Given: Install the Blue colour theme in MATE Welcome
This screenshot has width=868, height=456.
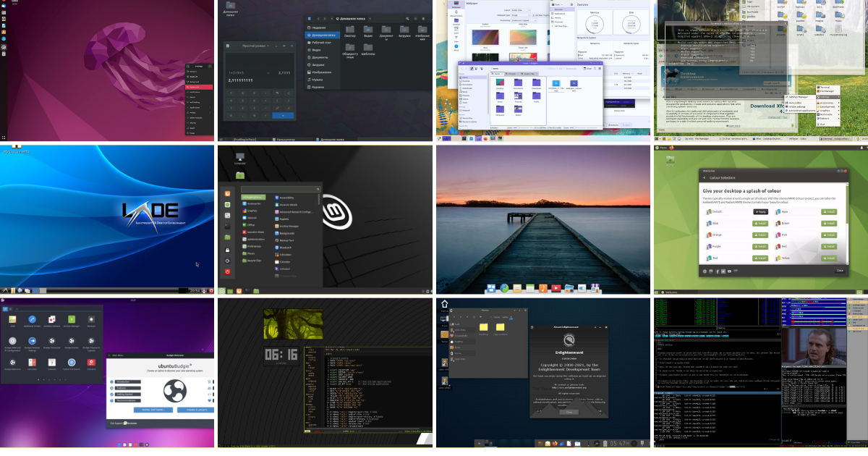Looking at the screenshot, I should (x=760, y=223).
